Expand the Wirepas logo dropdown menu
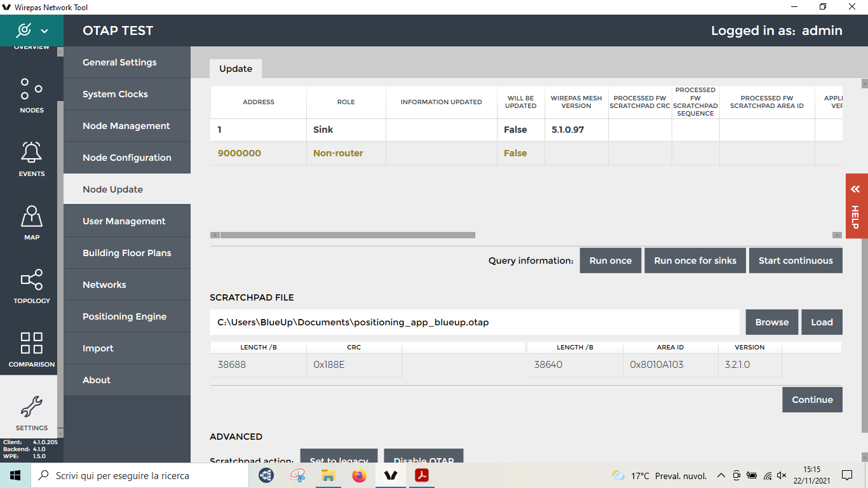Image resolution: width=868 pixels, height=488 pixels. (x=32, y=30)
